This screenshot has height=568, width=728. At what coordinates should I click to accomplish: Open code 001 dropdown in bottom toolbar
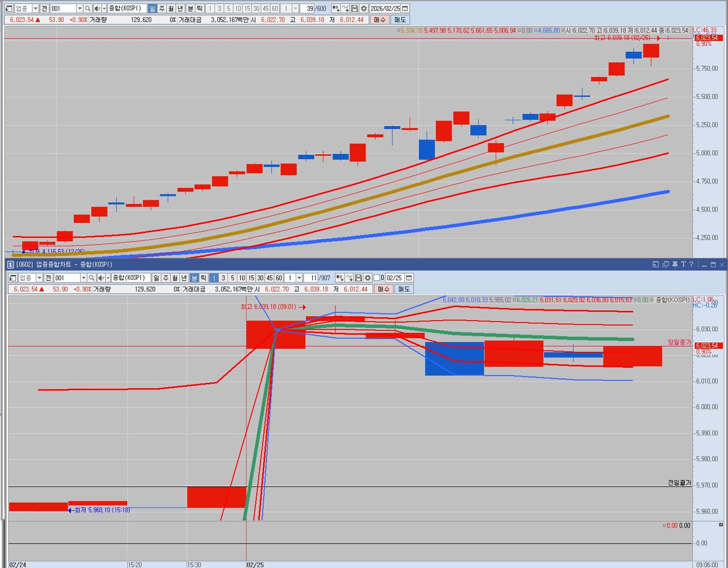coord(83,278)
